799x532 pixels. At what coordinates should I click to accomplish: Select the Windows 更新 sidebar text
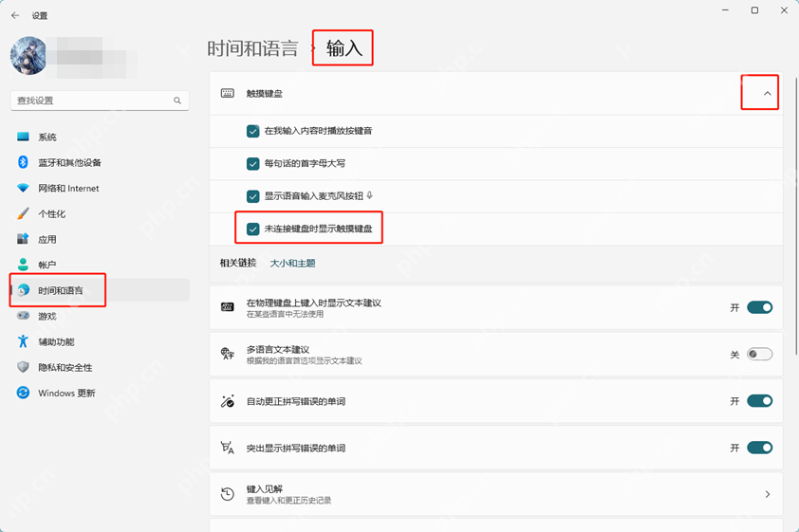[66, 393]
